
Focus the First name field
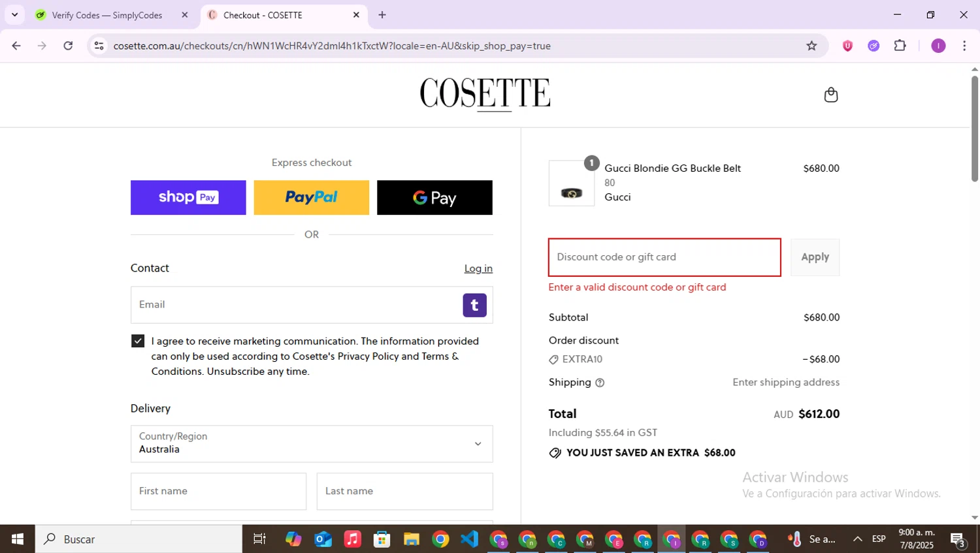click(218, 491)
